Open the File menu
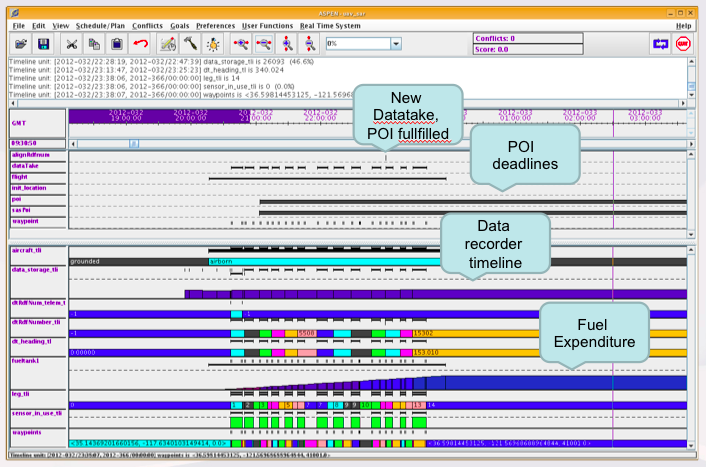The image size is (706, 467). click(18, 26)
